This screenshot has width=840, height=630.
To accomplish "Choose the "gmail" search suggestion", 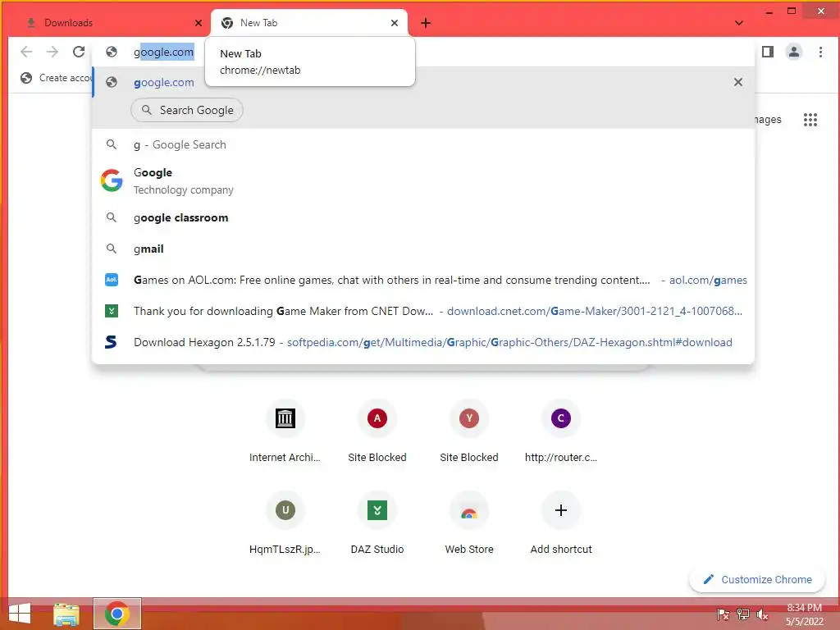I will pos(423,249).
